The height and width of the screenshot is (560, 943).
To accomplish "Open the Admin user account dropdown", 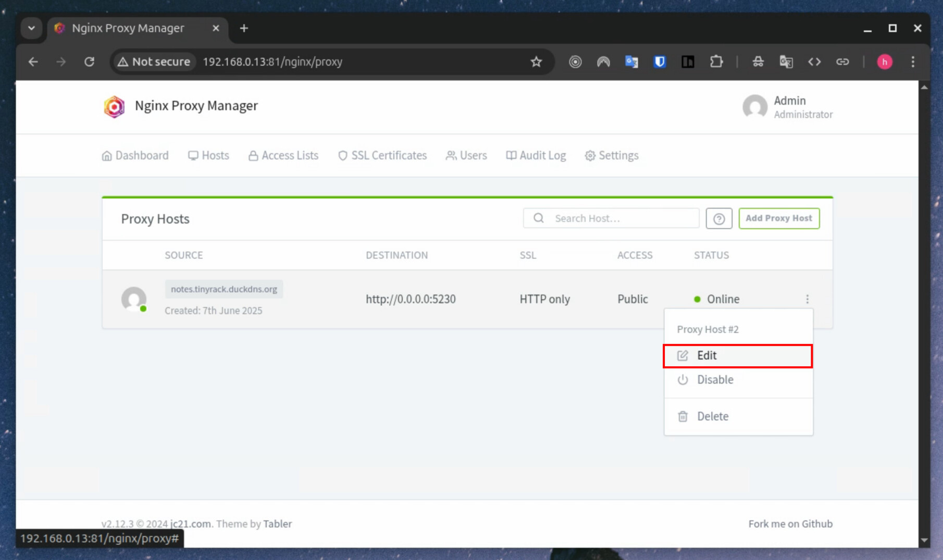I will coord(788,107).
